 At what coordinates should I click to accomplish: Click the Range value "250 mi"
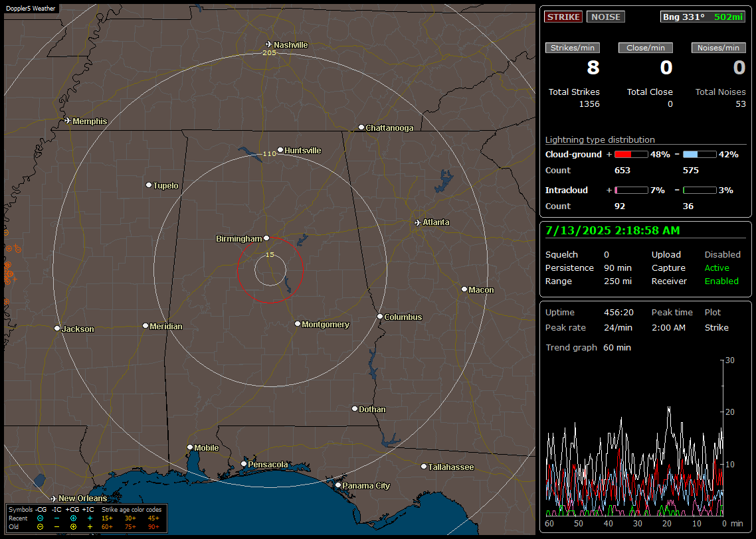(618, 281)
